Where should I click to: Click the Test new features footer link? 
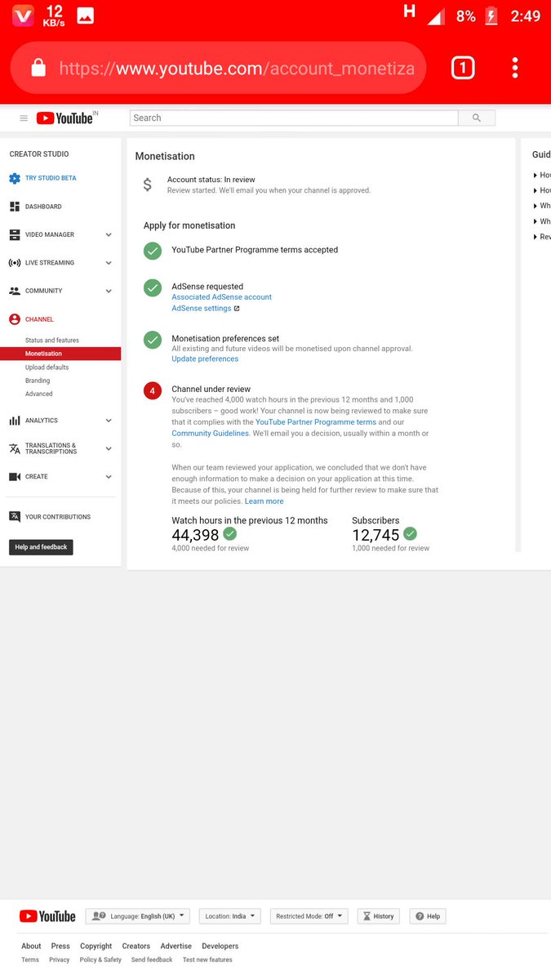coord(207,960)
